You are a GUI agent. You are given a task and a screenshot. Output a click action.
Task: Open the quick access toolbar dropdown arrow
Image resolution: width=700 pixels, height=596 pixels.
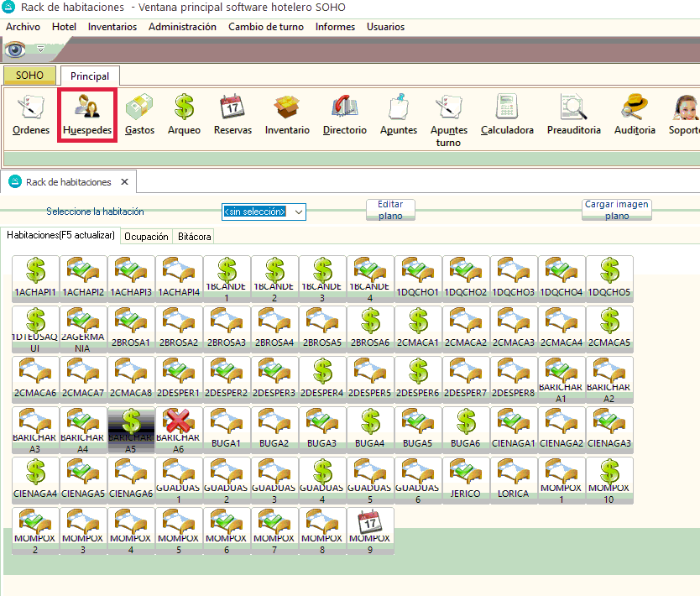39,49
